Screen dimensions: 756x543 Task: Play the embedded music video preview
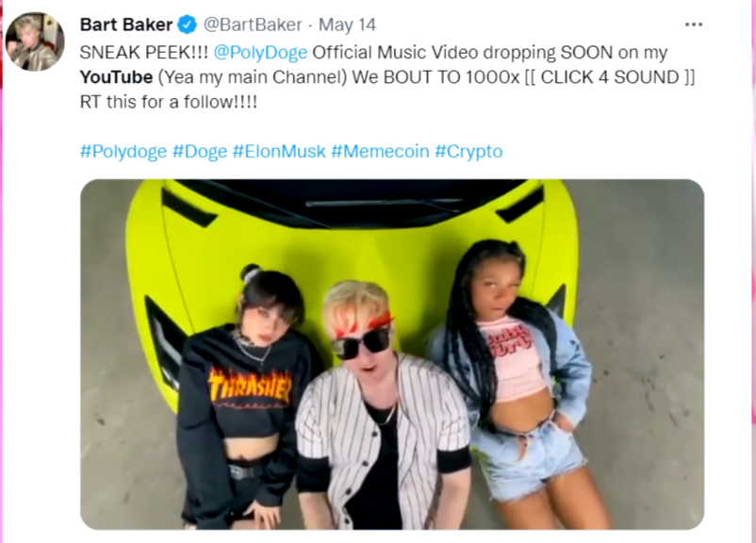point(392,354)
